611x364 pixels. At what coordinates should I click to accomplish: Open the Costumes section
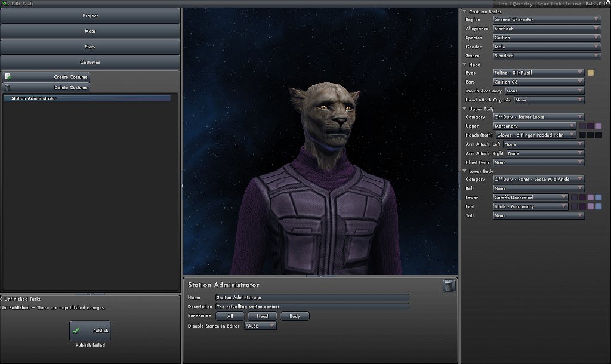pos(90,62)
